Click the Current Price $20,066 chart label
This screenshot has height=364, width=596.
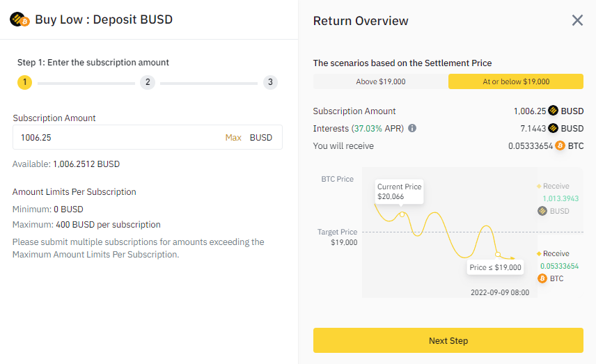[400, 191]
